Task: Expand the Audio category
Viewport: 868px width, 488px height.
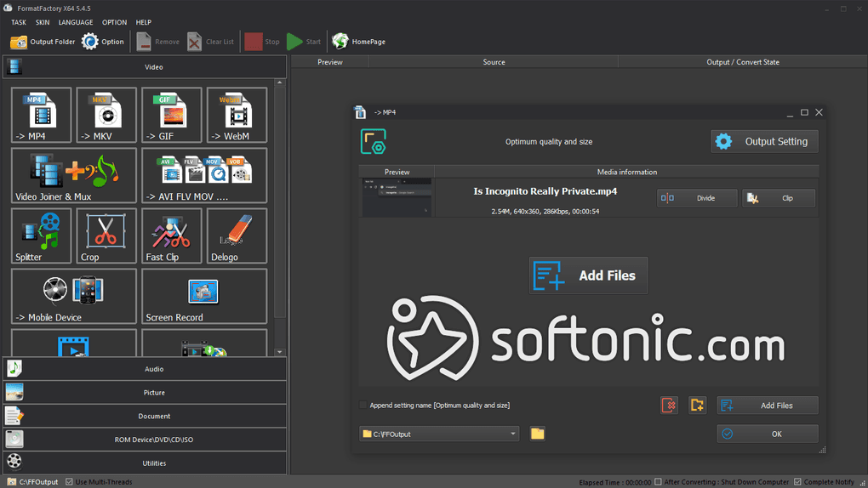Action: (145, 369)
